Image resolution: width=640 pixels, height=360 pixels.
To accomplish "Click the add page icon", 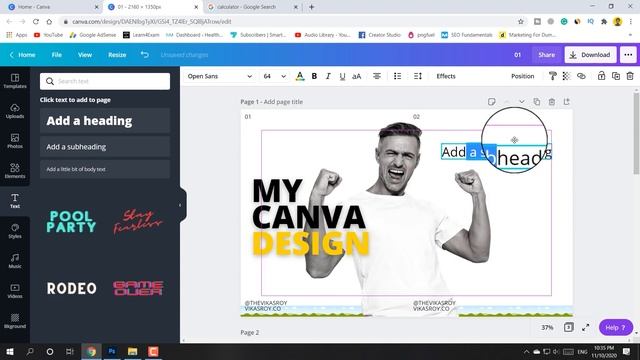I will pyautogui.click(x=567, y=102).
